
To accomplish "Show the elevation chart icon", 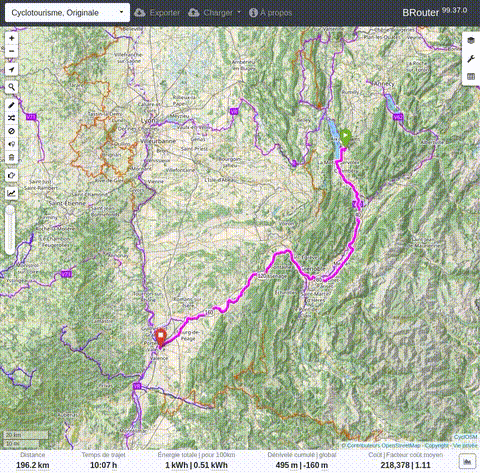I will tap(12, 193).
